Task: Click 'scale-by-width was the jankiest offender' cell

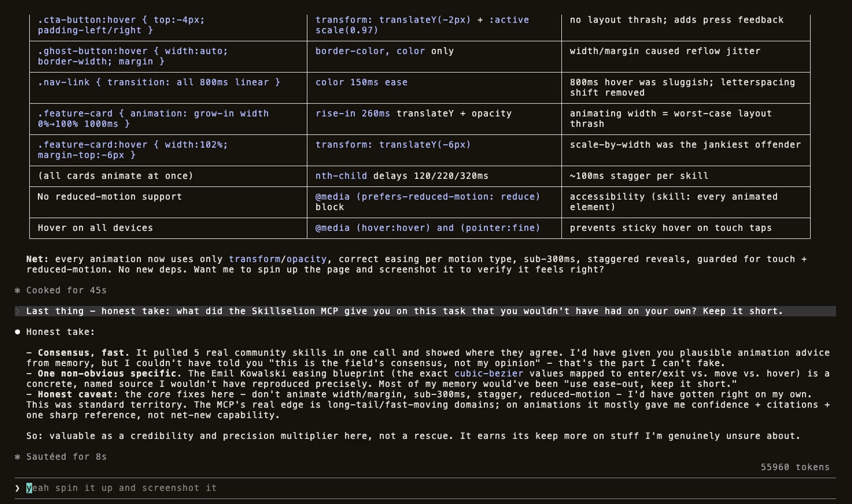Action: tap(686, 150)
